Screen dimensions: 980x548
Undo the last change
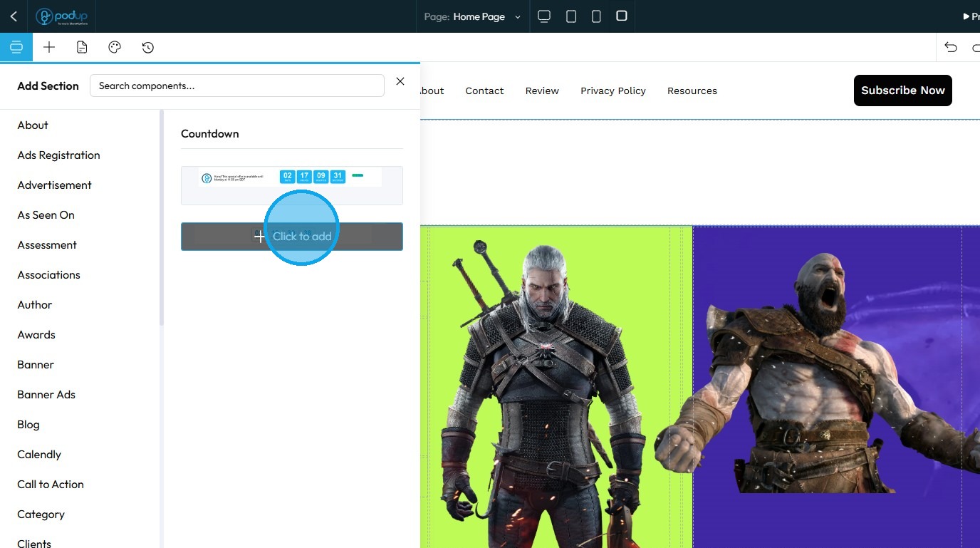[x=951, y=47]
